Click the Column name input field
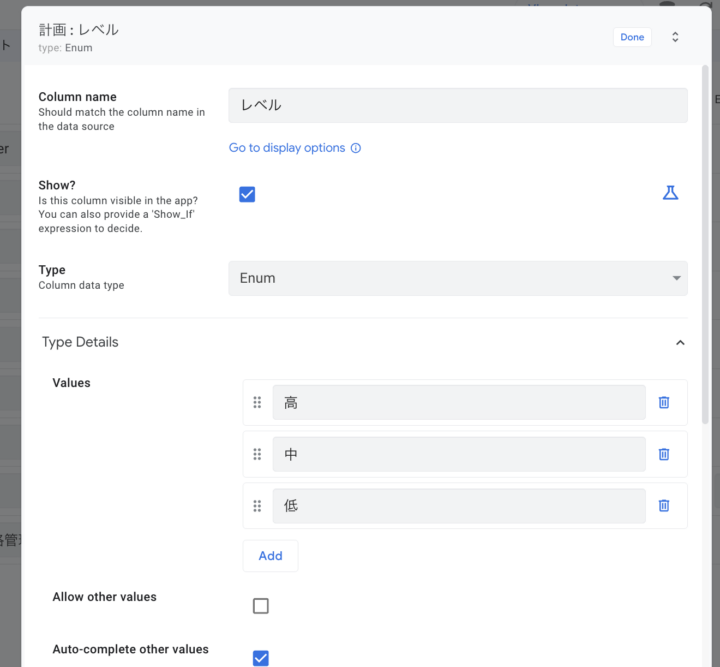Image resolution: width=720 pixels, height=667 pixels. coord(457,105)
